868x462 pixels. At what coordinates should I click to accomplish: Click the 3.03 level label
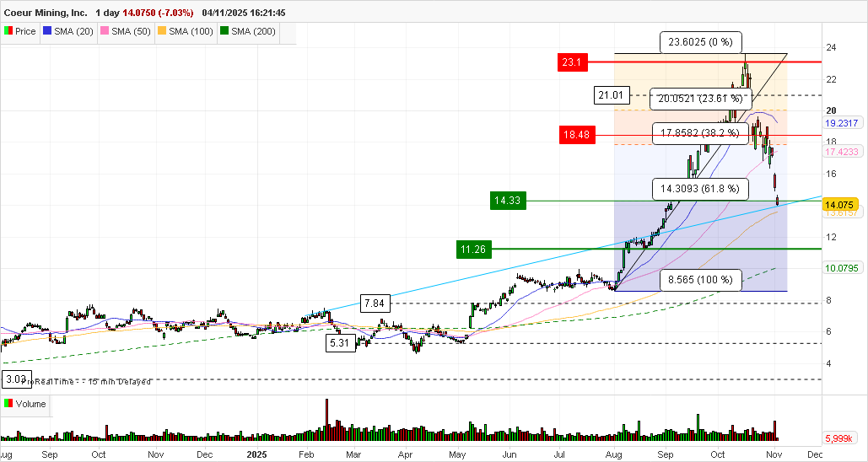click(x=17, y=379)
